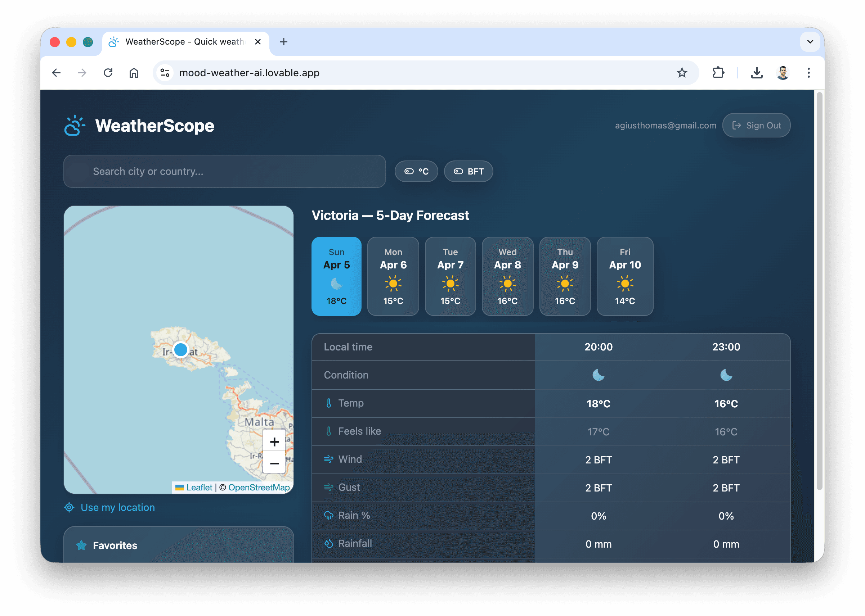The height and width of the screenshot is (616, 865).
Task: Bookmark the page using the star icon
Action: click(682, 72)
